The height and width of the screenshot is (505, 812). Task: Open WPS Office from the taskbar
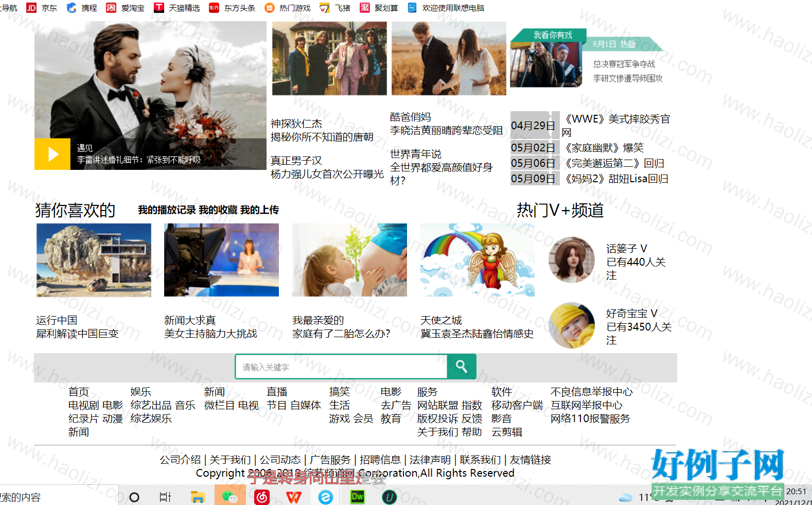pyautogui.click(x=294, y=497)
